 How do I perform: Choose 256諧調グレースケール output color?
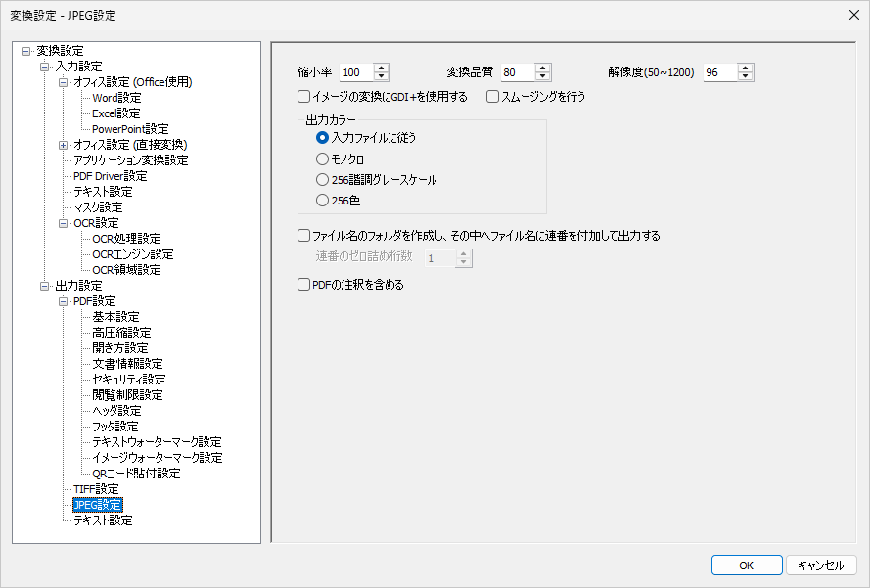tap(323, 179)
